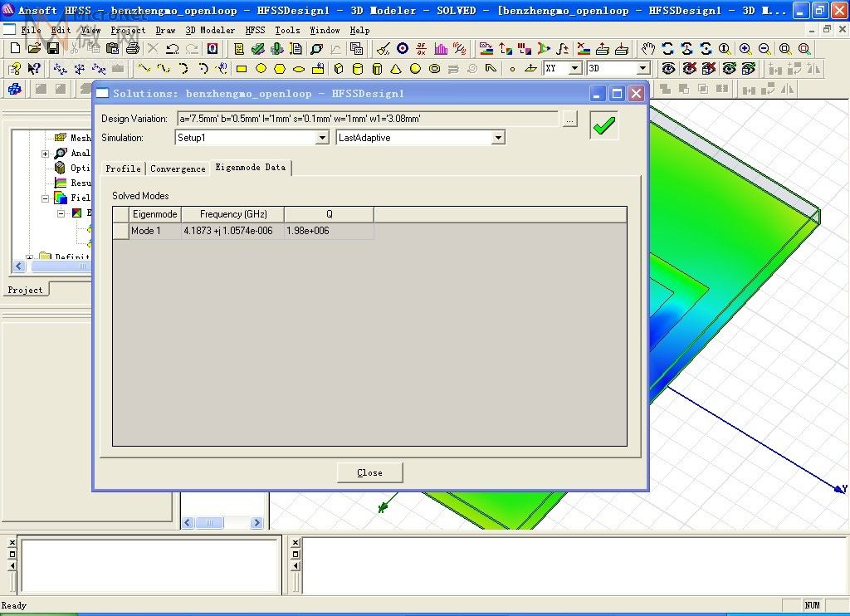
Task: Click the Show selected objects green-check eye icon
Action: point(730,69)
